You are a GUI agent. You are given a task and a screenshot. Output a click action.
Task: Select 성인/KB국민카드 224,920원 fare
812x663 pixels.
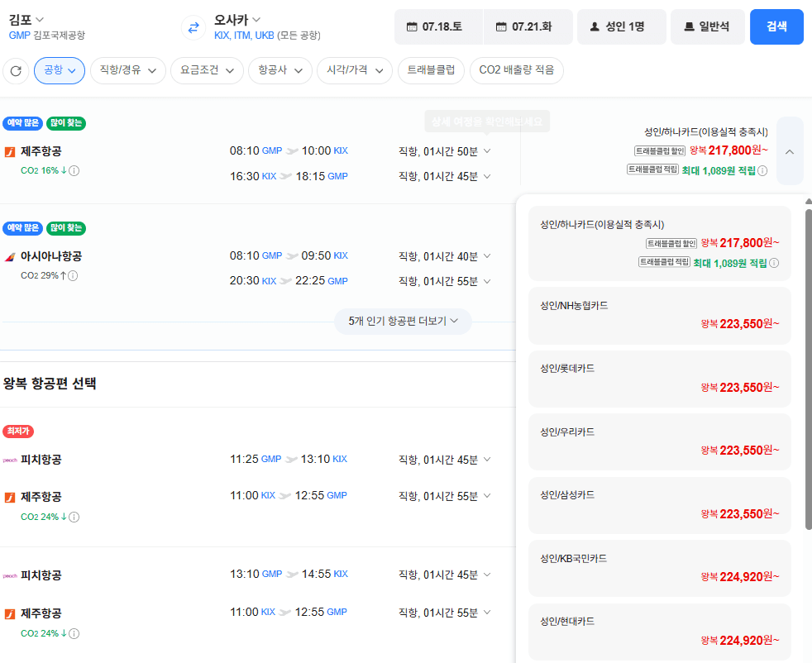tap(659, 568)
